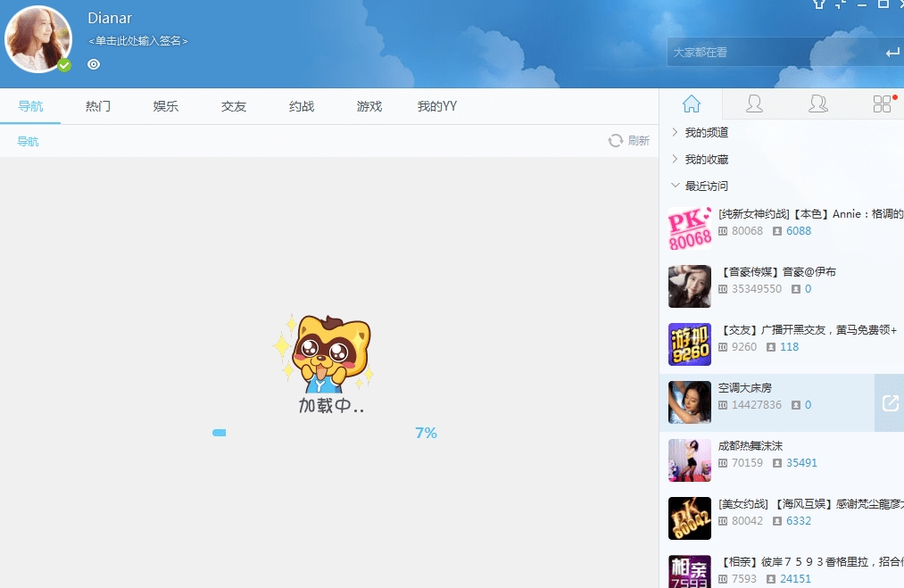This screenshot has height=588, width=904.
Task: Switch to the 游戏 tab
Action: pos(369,106)
